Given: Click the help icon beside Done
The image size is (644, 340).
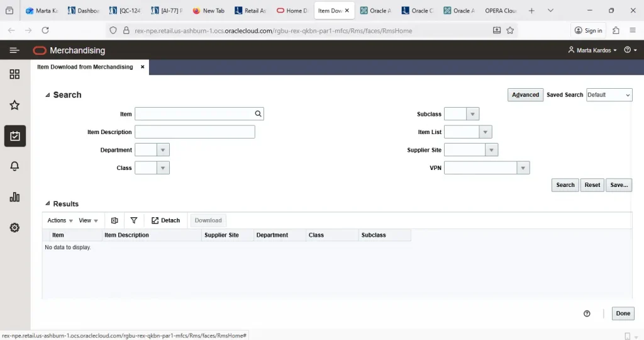Looking at the screenshot, I should (x=587, y=314).
